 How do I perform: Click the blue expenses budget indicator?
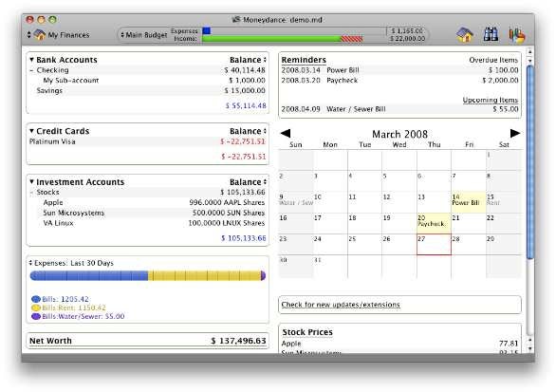pos(207,31)
